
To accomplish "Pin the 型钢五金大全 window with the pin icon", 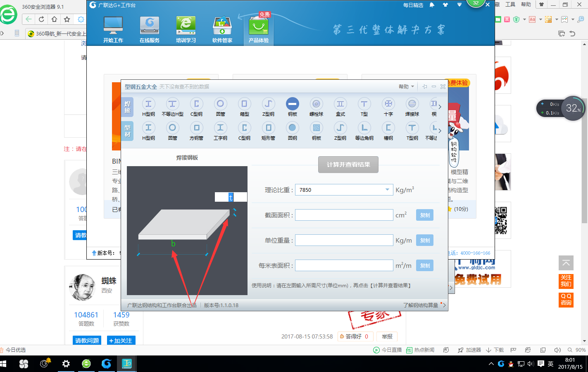I will pyautogui.click(x=424, y=86).
